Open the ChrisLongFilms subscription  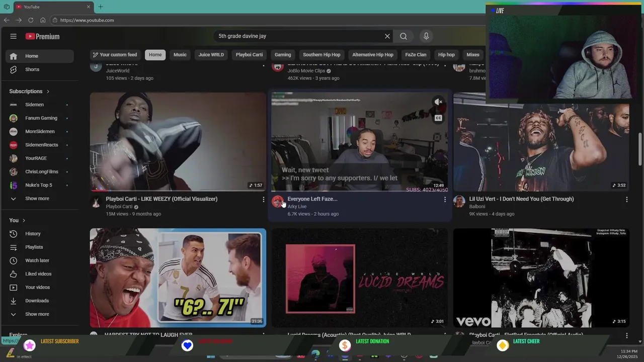coord(40,171)
